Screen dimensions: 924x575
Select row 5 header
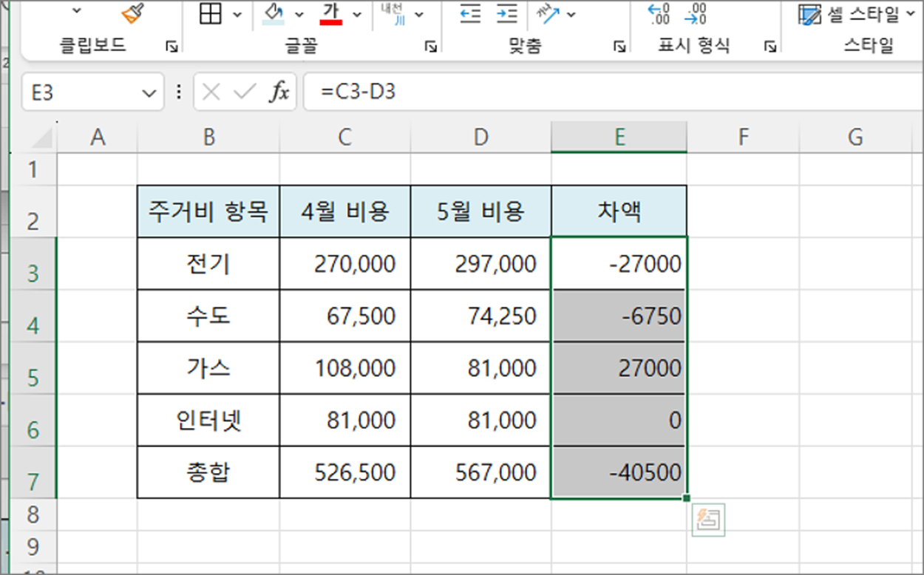coord(33,368)
